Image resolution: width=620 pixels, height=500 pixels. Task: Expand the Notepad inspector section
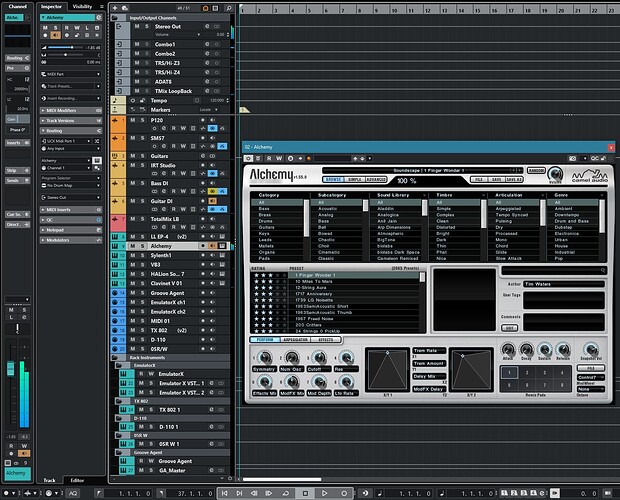71,230
